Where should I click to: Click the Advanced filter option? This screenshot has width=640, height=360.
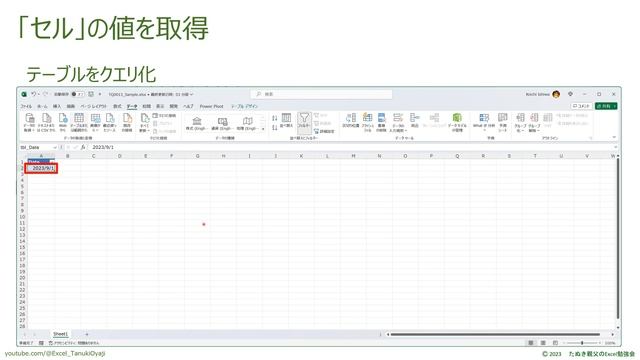point(324,131)
